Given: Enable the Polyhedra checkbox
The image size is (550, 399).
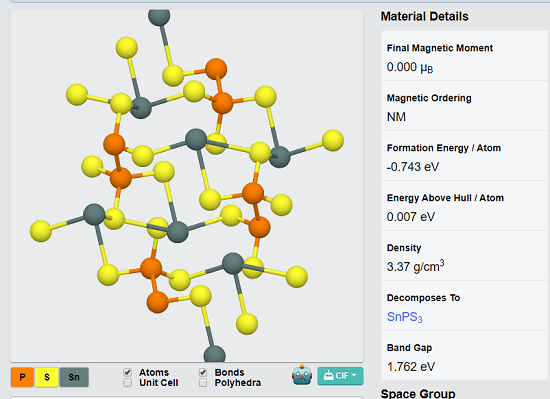Looking at the screenshot, I should [x=203, y=383].
